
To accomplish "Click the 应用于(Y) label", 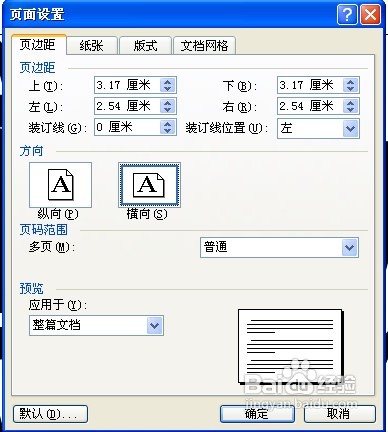I will pyautogui.click(x=58, y=305).
